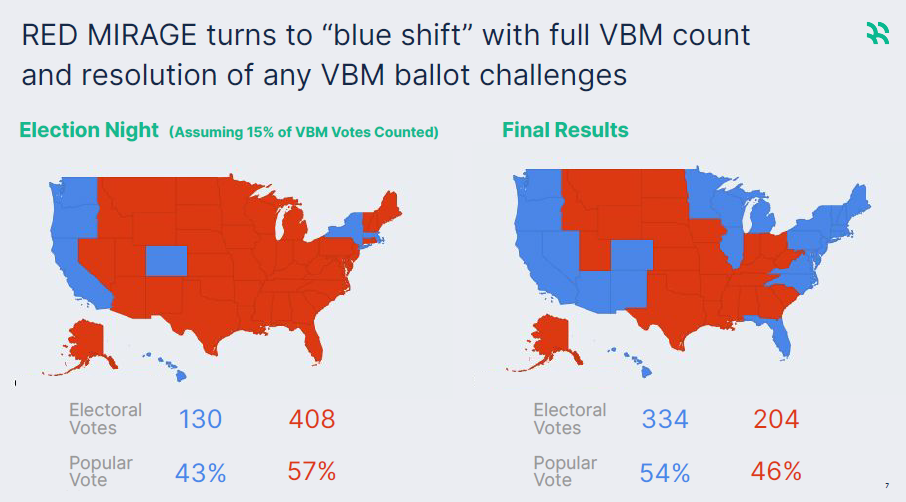This screenshot has height=502, width=906.
Task: Click the green logo icon top right
Action: [x=877, y=35]
